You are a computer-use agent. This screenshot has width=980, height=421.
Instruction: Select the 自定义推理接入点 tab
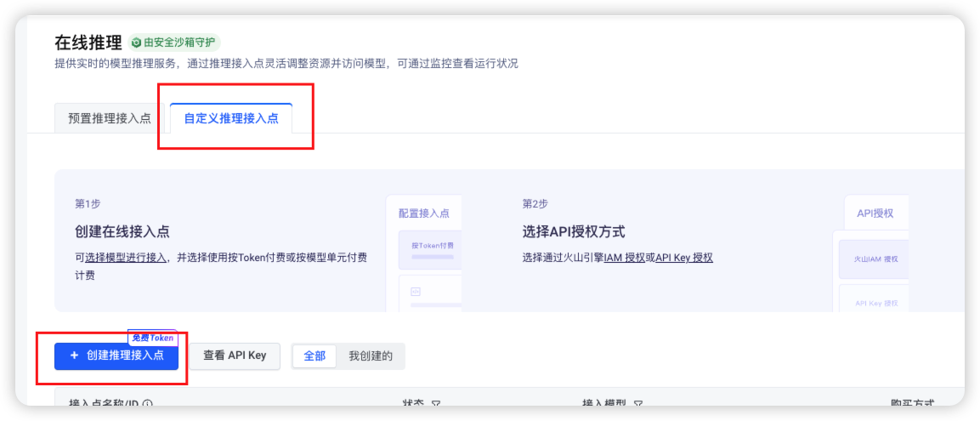tap(231, 118)
